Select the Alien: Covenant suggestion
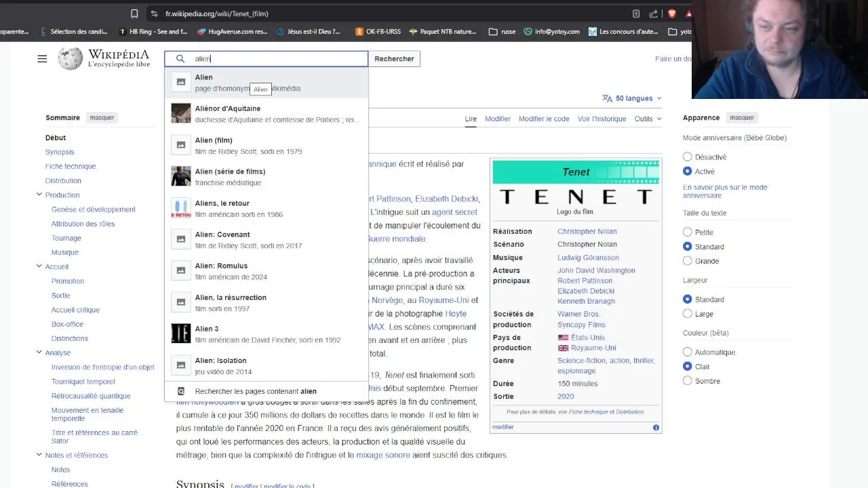This screenshot has height=488, width=868. click(267, 239)
